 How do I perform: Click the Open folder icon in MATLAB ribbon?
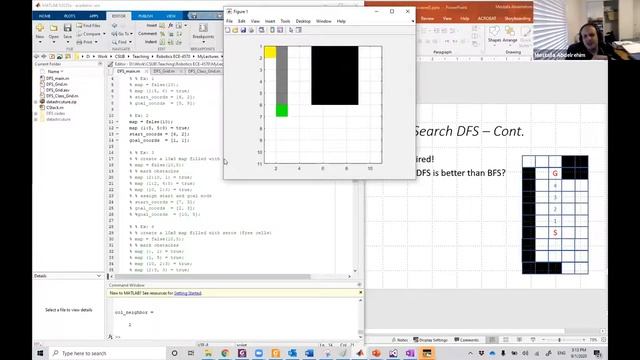click(53, 28)
